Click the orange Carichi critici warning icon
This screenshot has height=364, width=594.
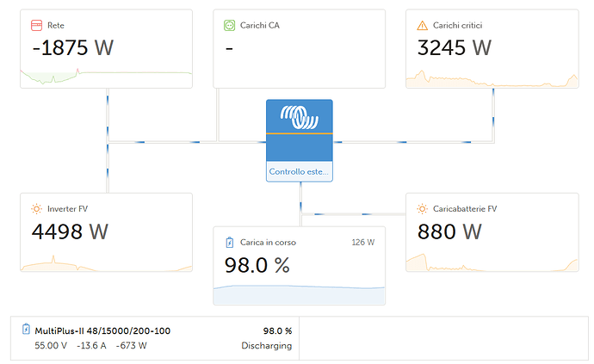pos(422,25)
